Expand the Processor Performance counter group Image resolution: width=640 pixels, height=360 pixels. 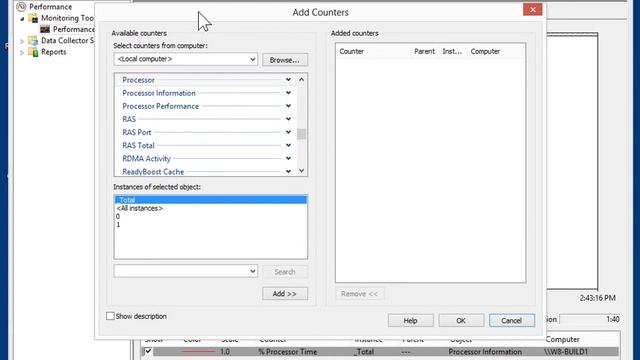click(288, 106)
